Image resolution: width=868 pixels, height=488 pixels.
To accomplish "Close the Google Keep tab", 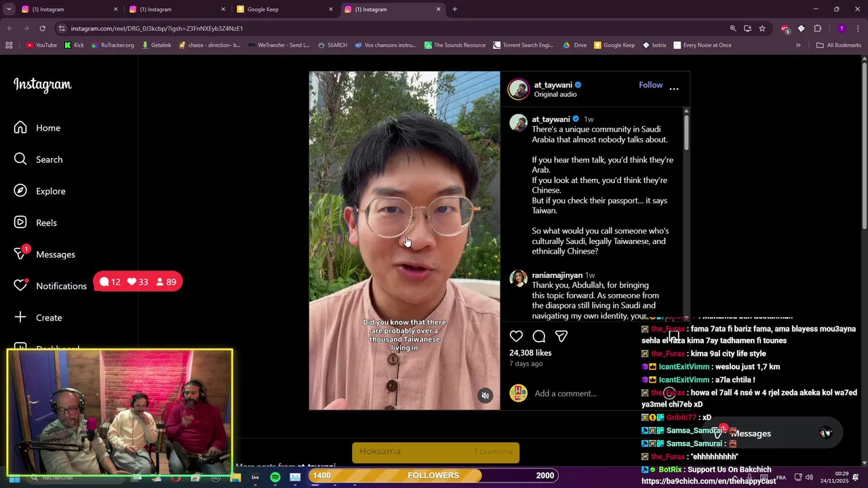I will pos(331,9).
